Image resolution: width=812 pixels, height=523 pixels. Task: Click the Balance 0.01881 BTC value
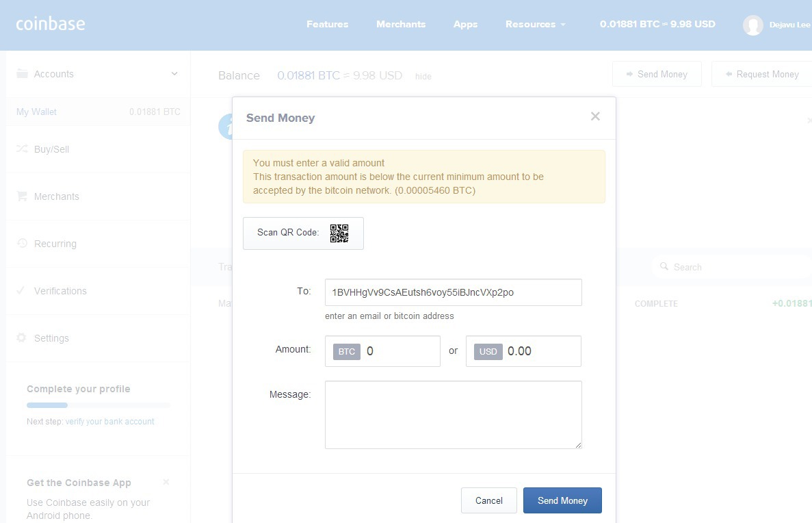tap(340, 76)
